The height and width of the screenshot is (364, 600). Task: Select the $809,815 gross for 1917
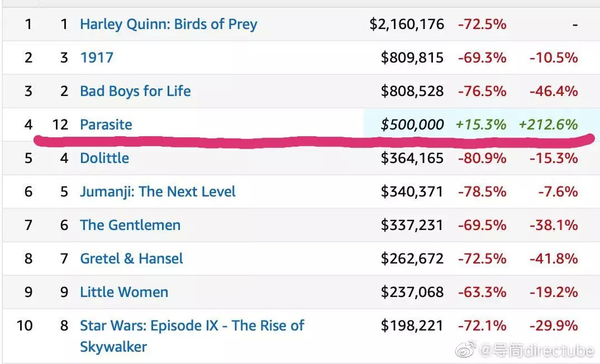coord(412,58)
